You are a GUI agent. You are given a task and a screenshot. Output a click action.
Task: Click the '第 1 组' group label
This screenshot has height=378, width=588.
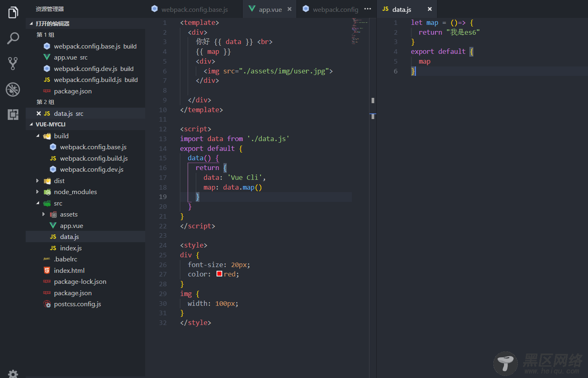pos(45,35)
